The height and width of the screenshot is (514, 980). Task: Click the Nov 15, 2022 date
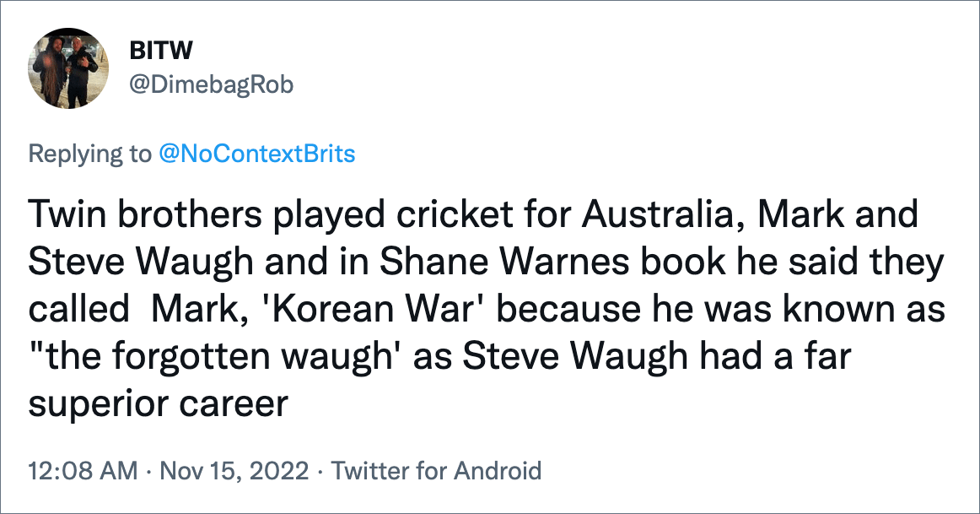point(234,470)
